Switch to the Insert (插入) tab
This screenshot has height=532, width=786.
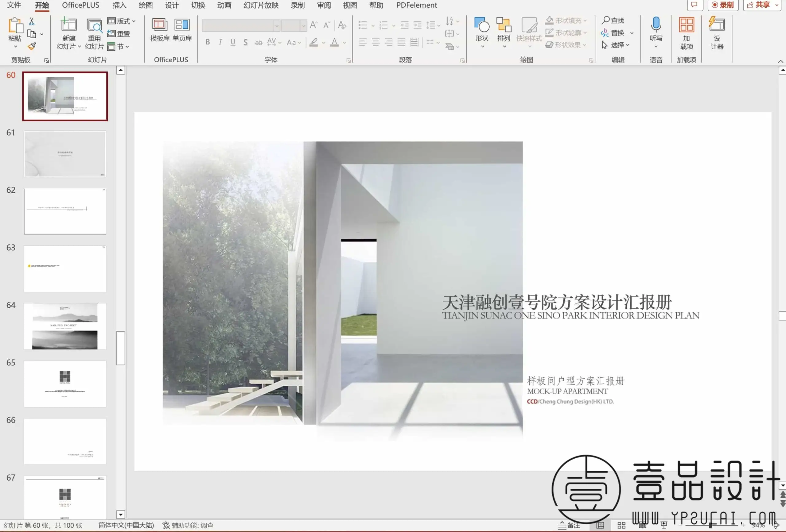(x=119, y=5)
